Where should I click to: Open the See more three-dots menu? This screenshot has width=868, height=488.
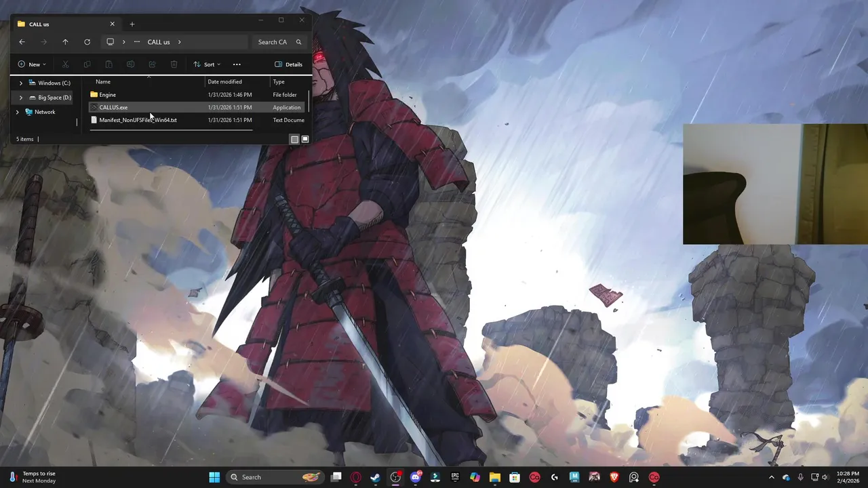pyautogui.click(x=237, y=64)
